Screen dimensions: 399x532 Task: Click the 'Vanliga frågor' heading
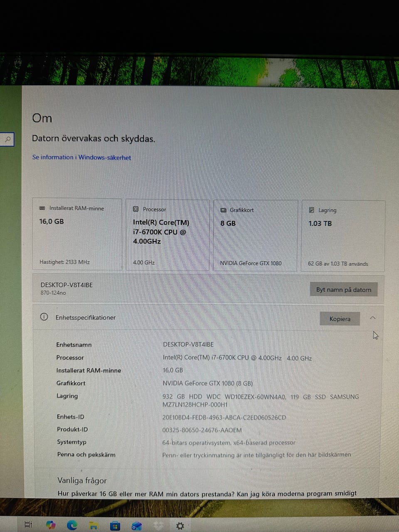82,480
